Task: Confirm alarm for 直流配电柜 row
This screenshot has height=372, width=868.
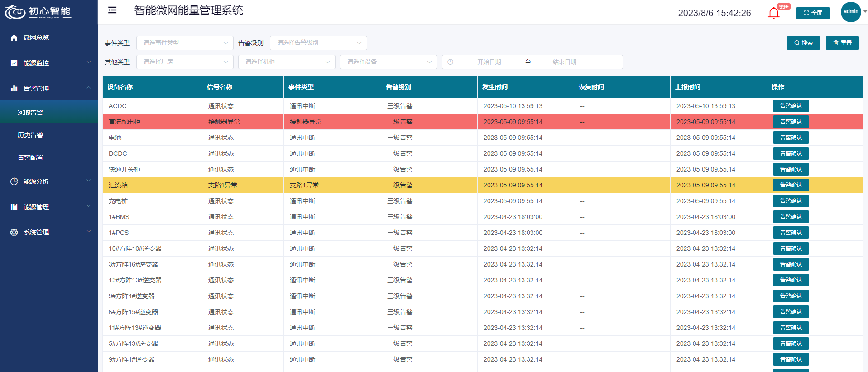Action: coord(791,122)
